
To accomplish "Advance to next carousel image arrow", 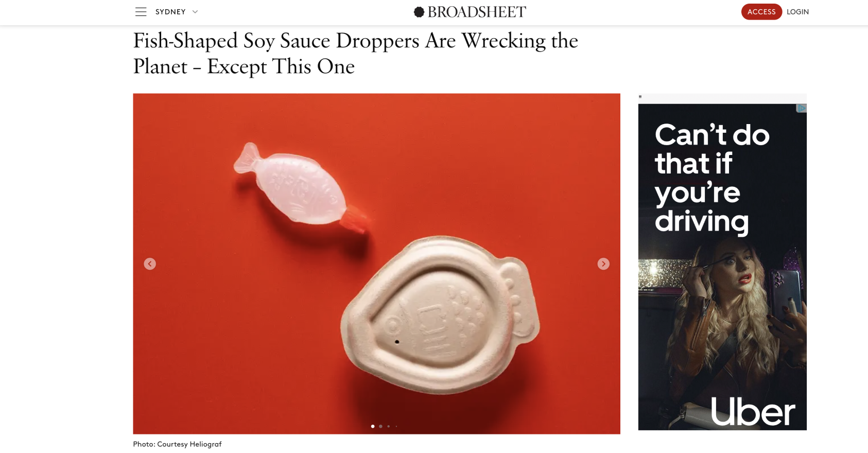I will [x=603, y=264].
